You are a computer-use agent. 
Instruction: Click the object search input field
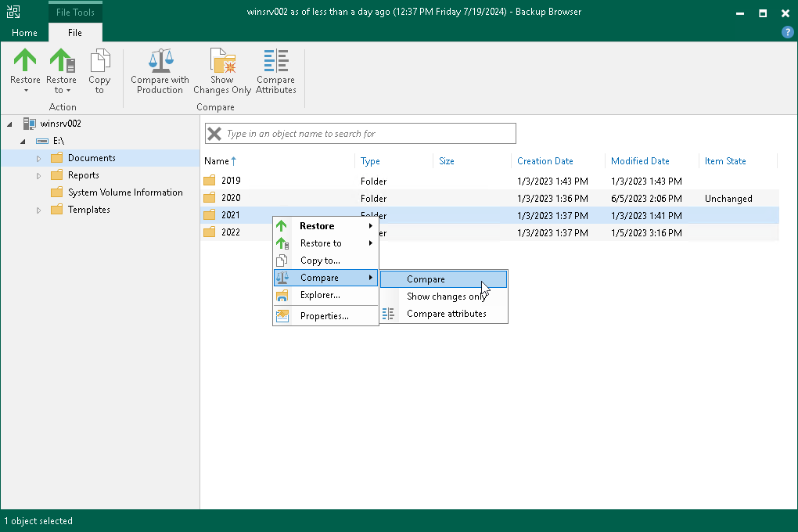point(360,133)
